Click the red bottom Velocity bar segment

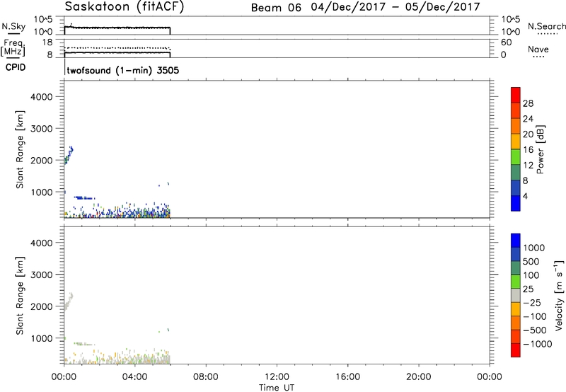(x=516, y=350)
